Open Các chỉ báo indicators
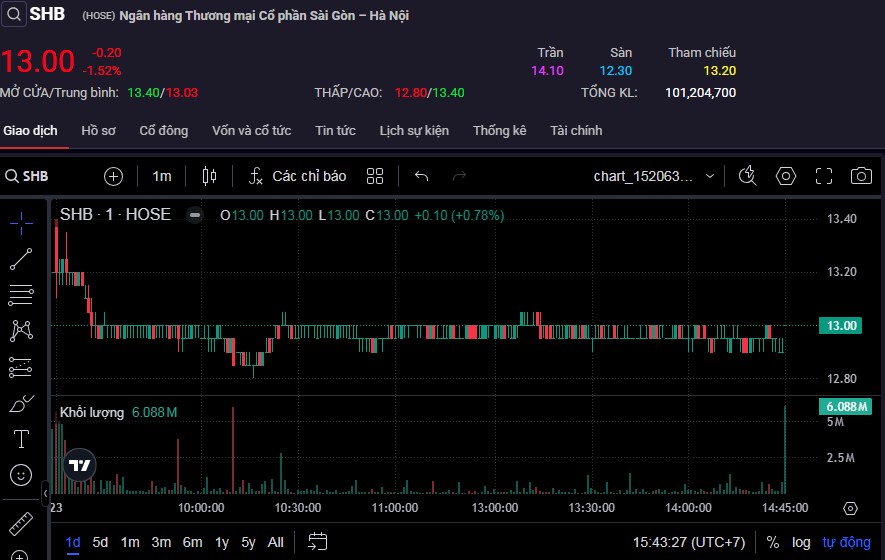Image resolution: width=885 pixels, height=560 pixels. coord(297,176)
